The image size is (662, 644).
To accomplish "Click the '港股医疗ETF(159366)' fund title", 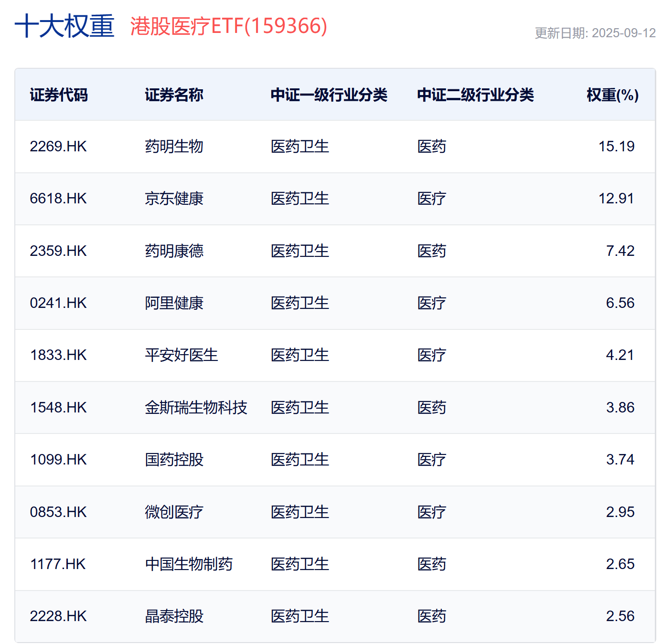I will click(x=229, y=26).
